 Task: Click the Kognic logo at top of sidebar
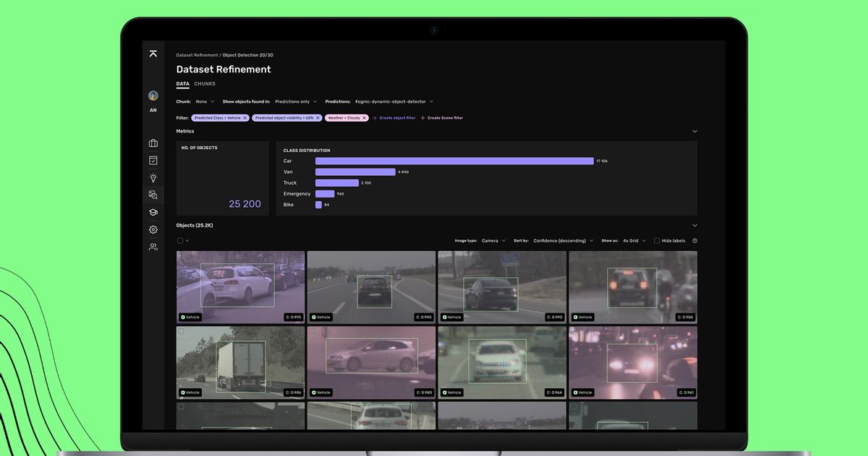point(153,54)
